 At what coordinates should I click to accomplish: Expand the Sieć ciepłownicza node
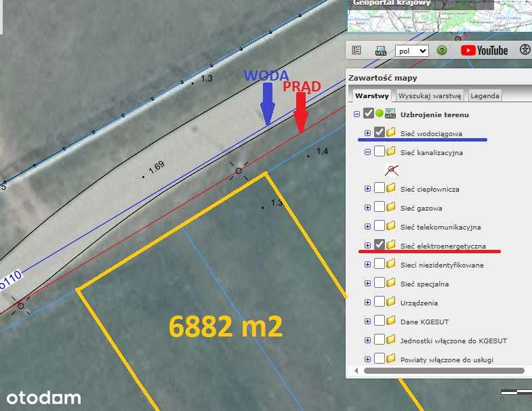367,188
